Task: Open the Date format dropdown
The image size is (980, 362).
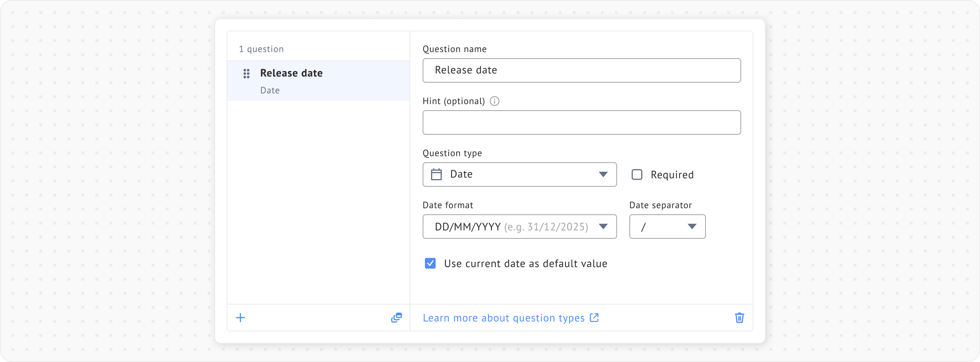Action: 519,227
